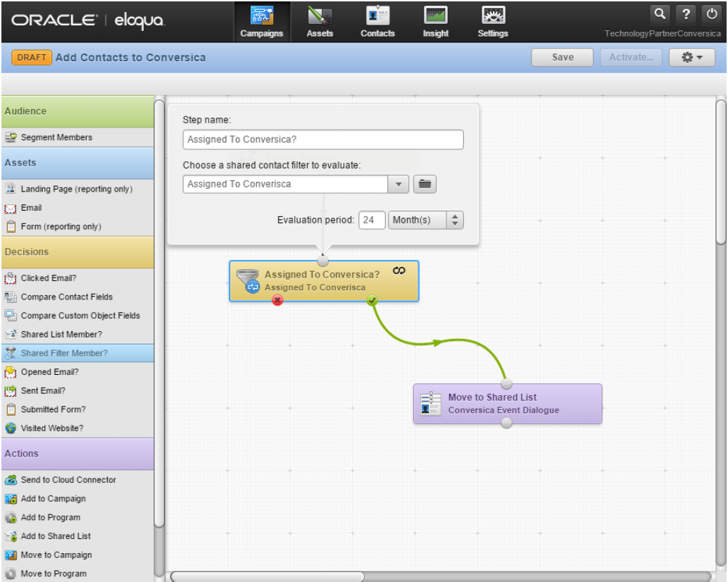Select the Form (reporting only) icon

point(11,227)
